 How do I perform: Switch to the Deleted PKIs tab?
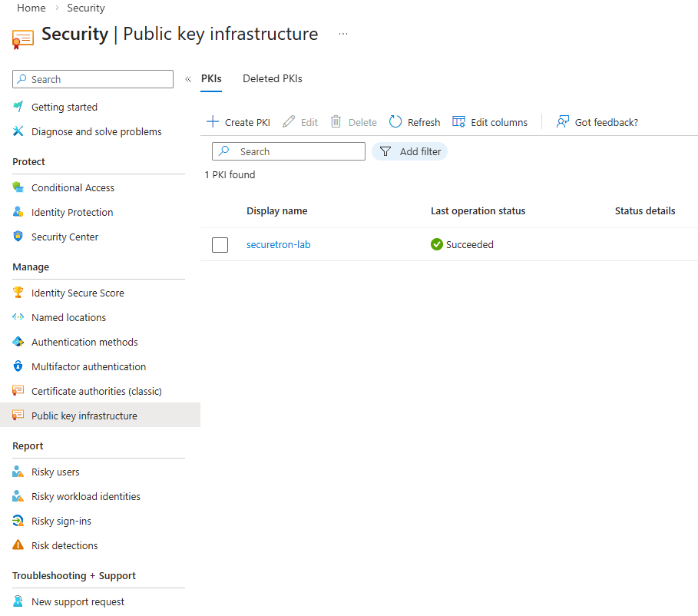pyautogui.click(x=272, y=78)
